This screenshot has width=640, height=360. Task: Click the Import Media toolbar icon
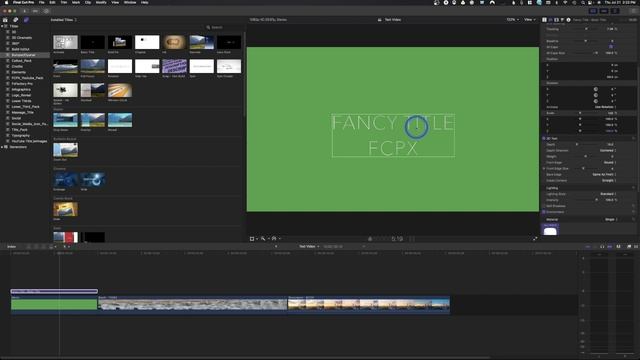point(24,11)
